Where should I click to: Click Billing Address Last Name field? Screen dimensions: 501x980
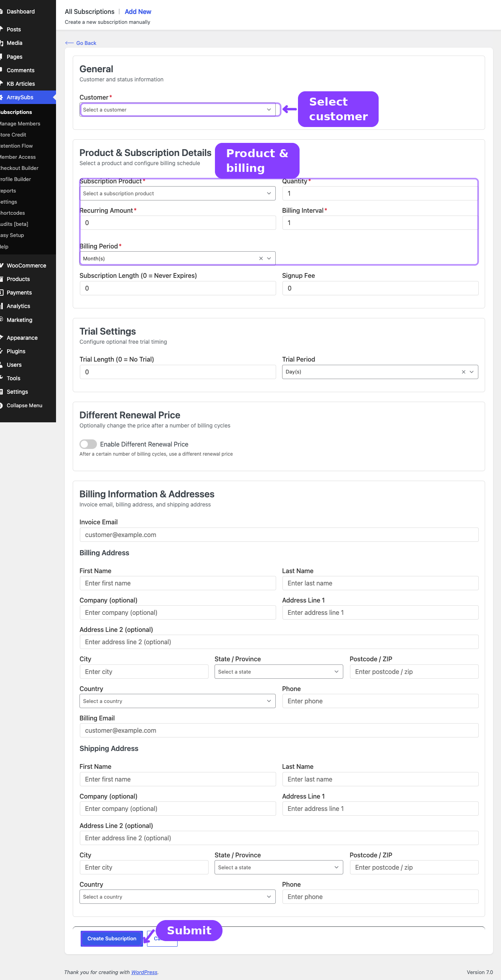pos(380,583)
